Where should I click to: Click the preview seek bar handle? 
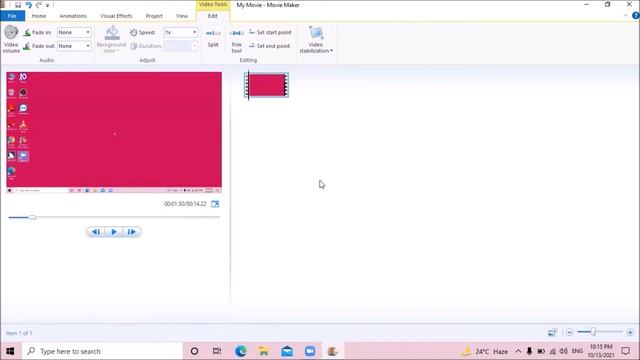click(32, 217)
